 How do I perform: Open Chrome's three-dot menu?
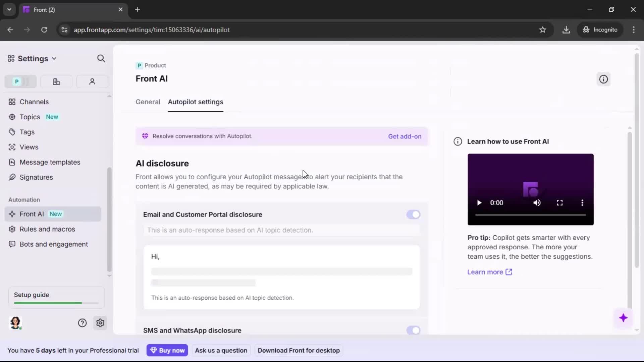click(x=634, y=30)
